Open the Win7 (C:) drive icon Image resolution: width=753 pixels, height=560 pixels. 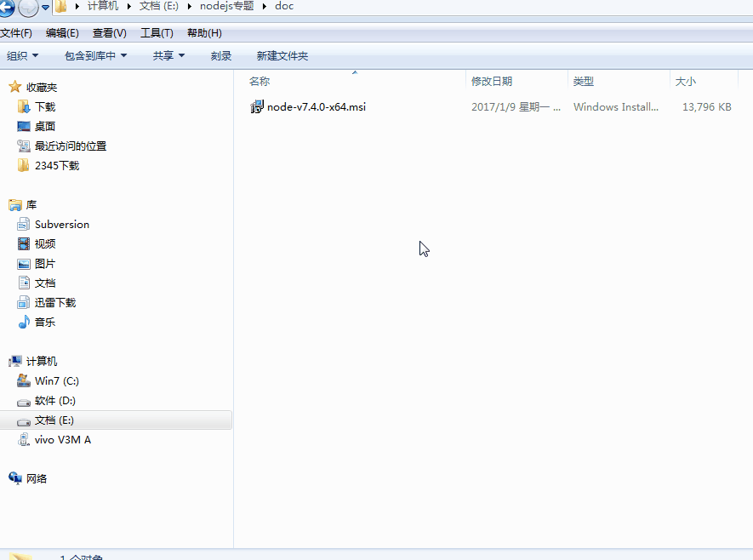click(24, 381)
